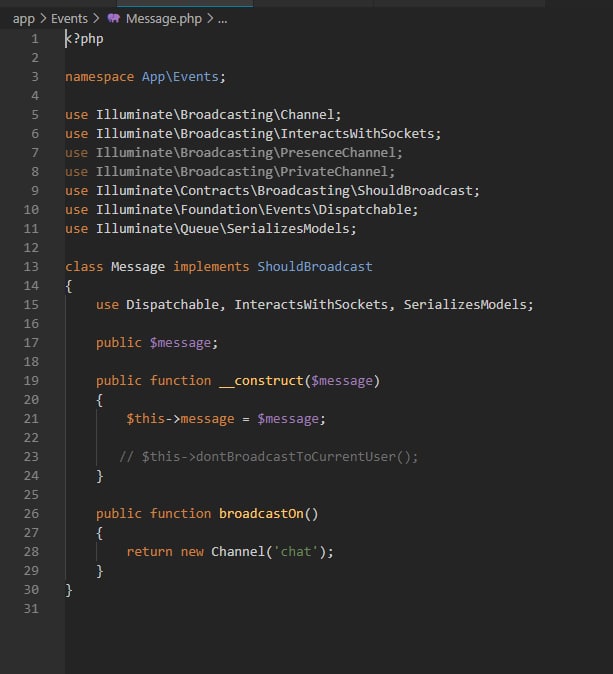Click the PHP elephant icon in breadcrumb
613x674 pixels.
[x=113, y=18]
